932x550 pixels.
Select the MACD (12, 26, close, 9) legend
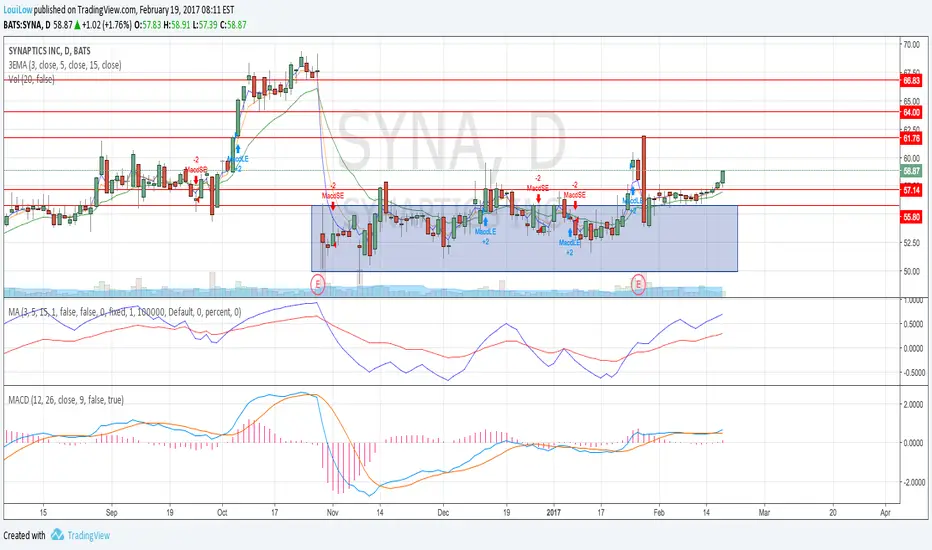[x=66, y=400]
